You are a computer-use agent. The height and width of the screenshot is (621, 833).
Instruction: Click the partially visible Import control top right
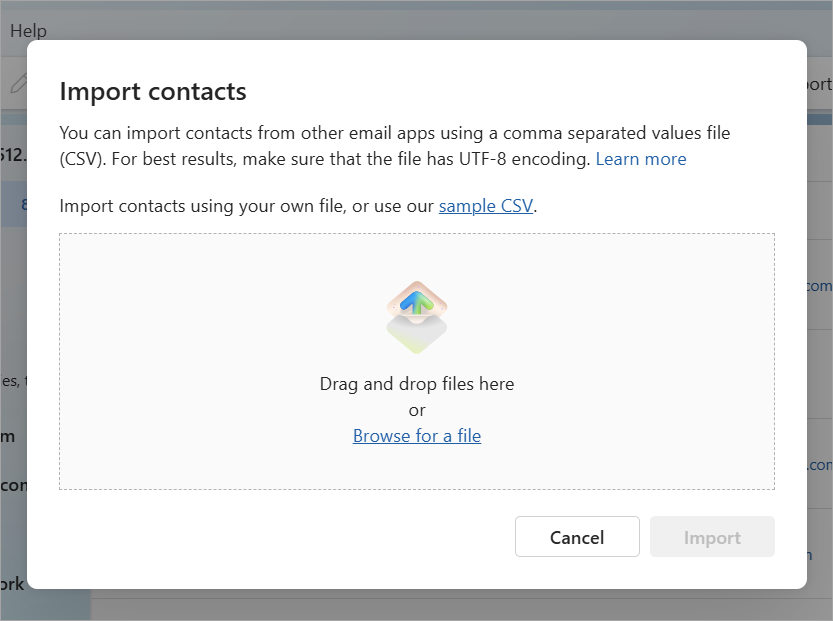(x=821, y=84)
